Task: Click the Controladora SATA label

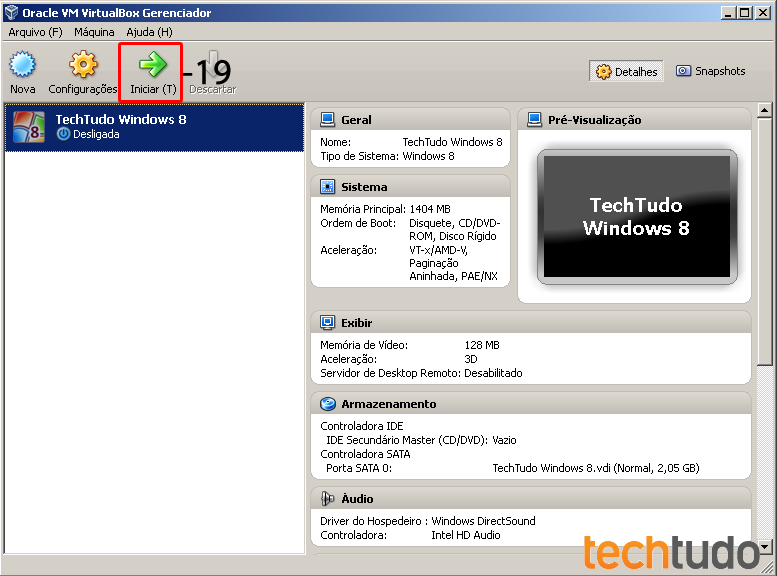Action: [x=365, y=454]
